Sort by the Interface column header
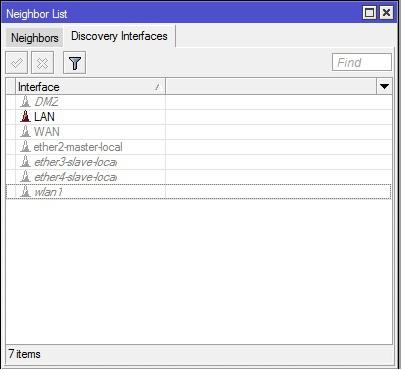402x370 pixels. 90,87
